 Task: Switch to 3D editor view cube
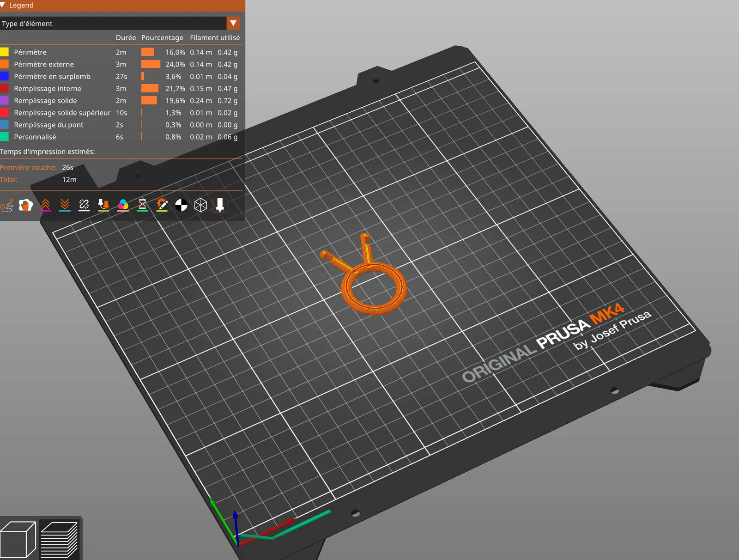(x=18, y=539)
